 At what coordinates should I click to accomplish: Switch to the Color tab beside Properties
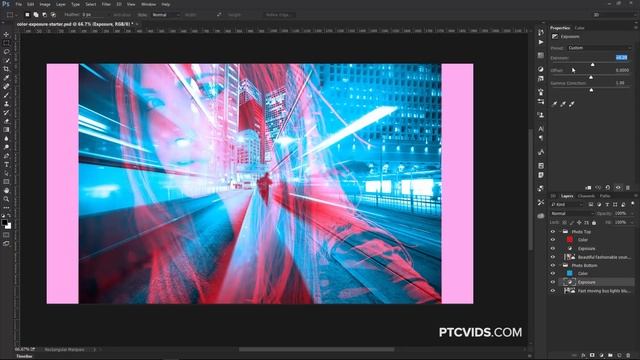pos(579,28)
